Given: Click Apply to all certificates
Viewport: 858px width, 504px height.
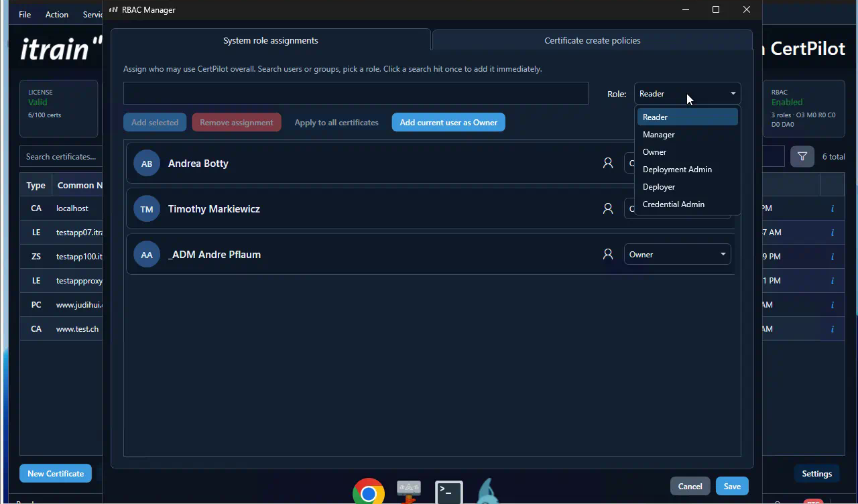Looking at the screenshot, I should (336, 122).
